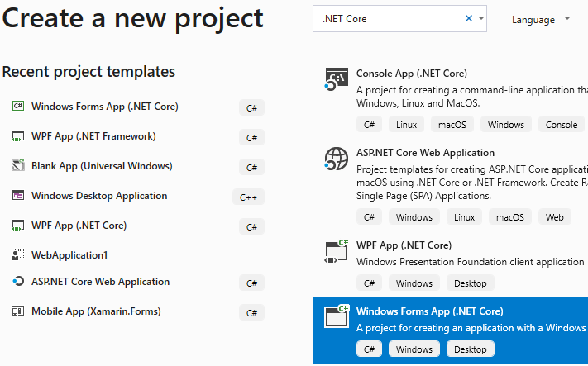Click in the template search field
The width and height of the screenshot is (588, 366).
pyautogui.click(x=387, y=18)
